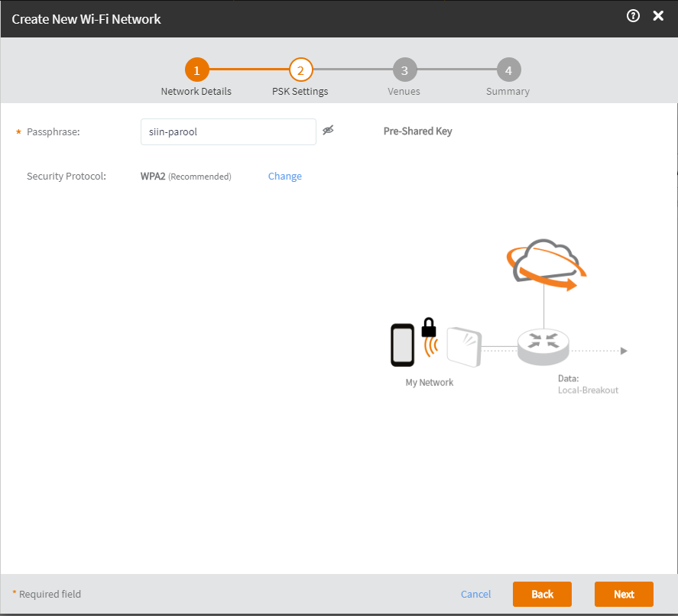Click the padlock icon beside the phone
The width and height of the screenshot is (678, 616).
(429, 327)
